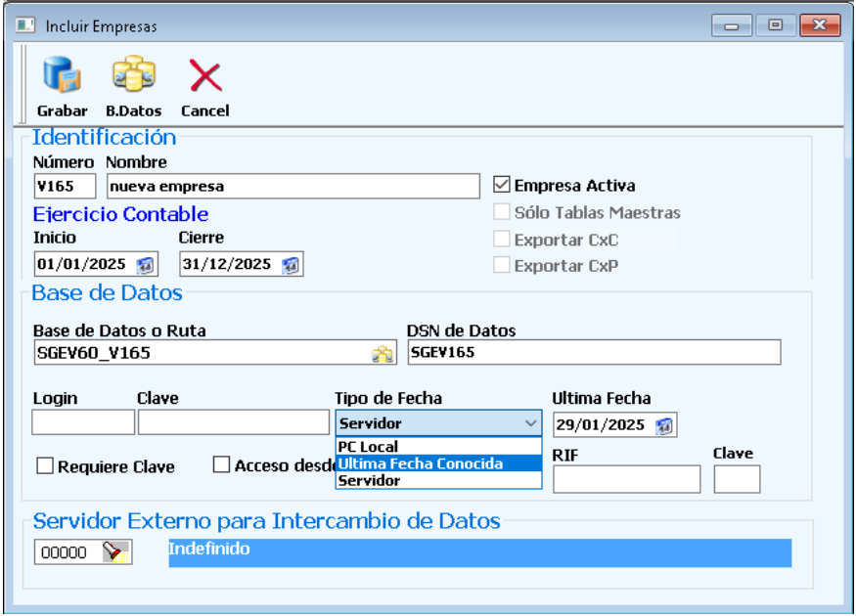Uncheck the Empresa Activa checkbox
The height and width of the screenshot is (616, 856).
pyautogui.click(x=503, y=185)
